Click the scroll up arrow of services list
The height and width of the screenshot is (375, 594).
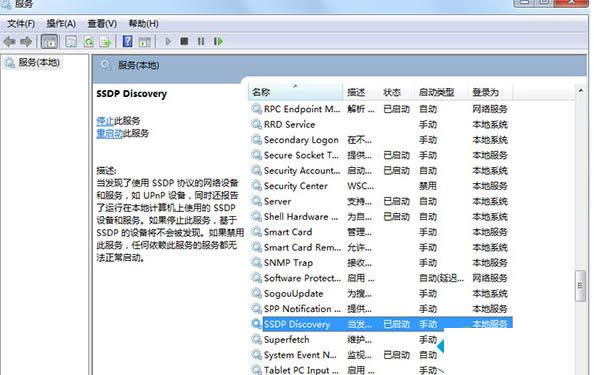click(580, 91)
